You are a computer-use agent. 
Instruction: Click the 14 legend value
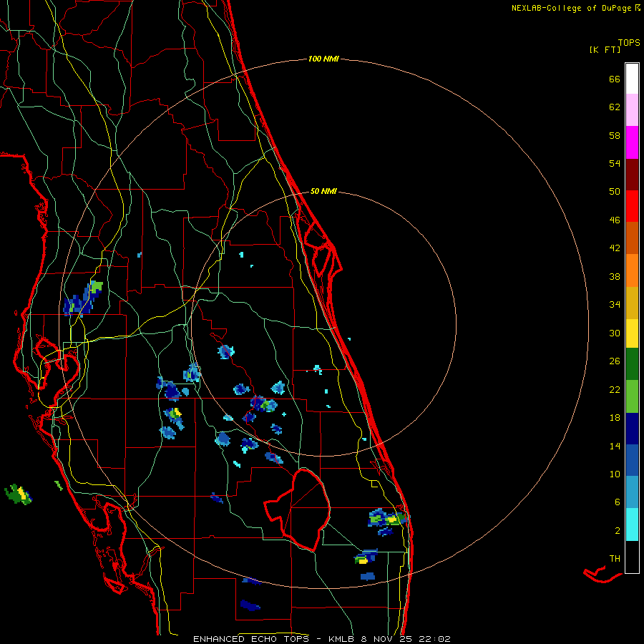[x=615, y=446]
